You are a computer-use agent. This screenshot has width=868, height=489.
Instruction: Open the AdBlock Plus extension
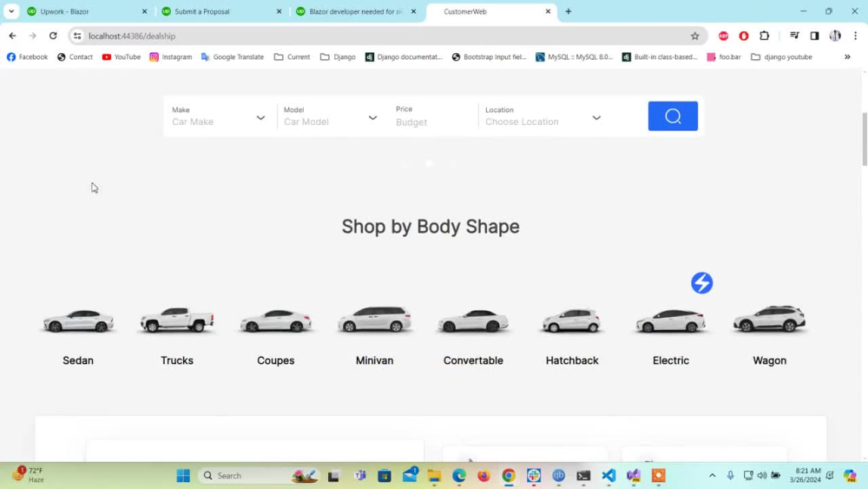[723, 36]
